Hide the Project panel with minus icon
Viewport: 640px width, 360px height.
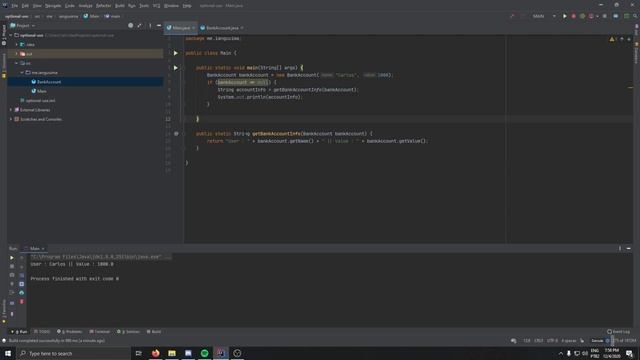pyautogui.click(x=159, y=25)
